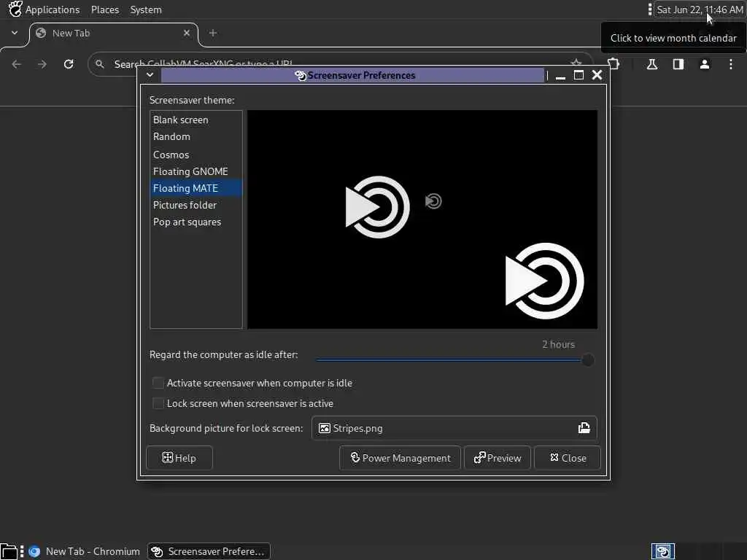Viewport: 747px width, 560px height.
Task: Open the Chromium tab search chevron
Action: pos(15,33)
